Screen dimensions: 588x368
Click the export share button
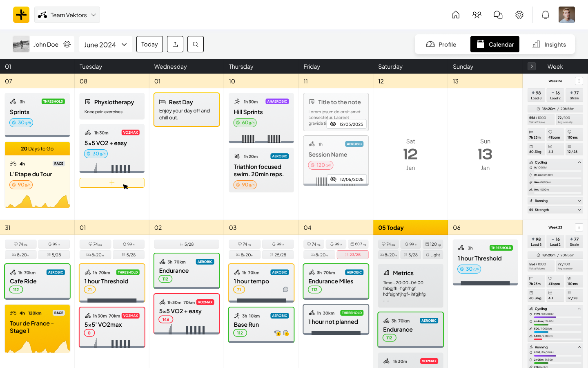pyautogui.click(x=175, y=44)
